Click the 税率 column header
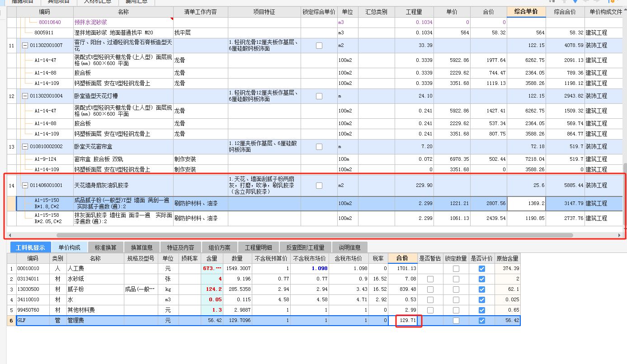Image resolution: width=627 pixels, height=364 pixels. [x=378, y=258]
